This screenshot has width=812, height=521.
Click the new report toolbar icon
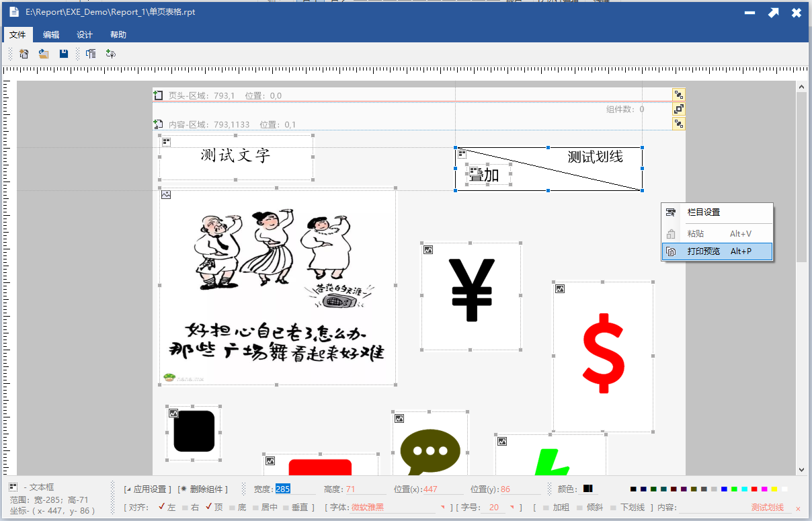(x=24, y=54)
